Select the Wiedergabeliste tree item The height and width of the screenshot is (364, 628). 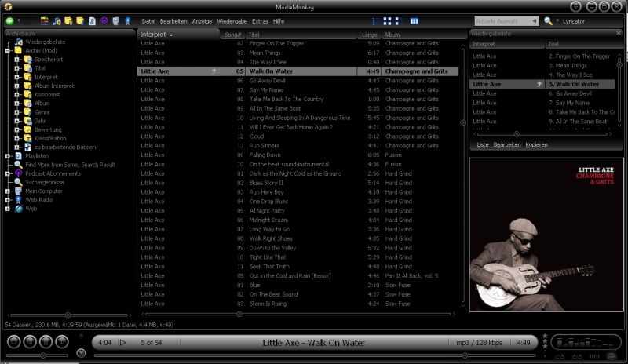46,42
